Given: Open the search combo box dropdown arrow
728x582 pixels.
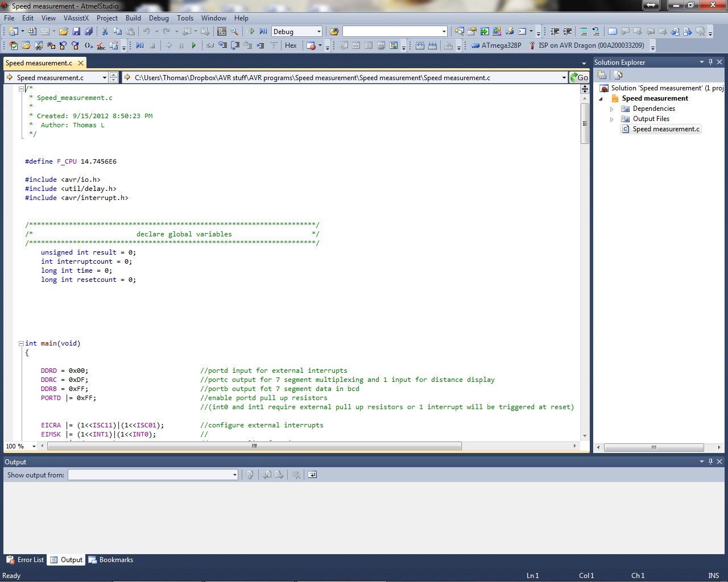Looking at the screenshot, I should click(x=444, y=32).
